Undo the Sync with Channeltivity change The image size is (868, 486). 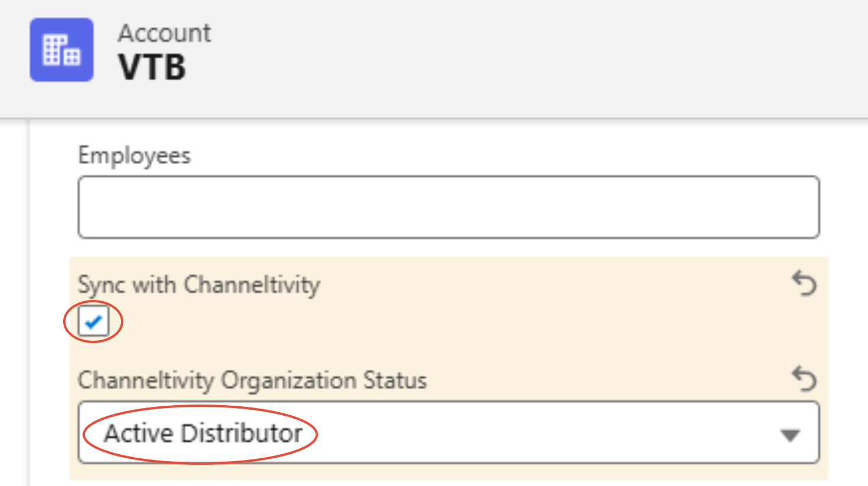(x=804, y=283)
